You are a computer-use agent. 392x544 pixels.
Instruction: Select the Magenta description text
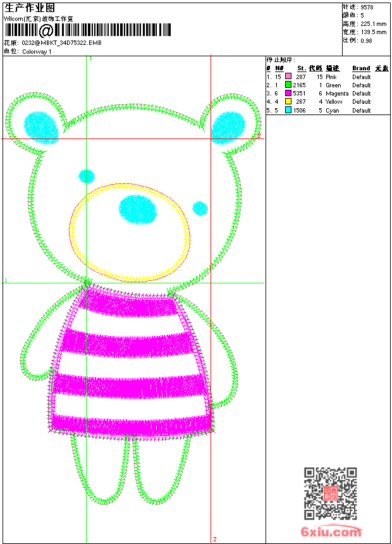(x=337, y=94)
